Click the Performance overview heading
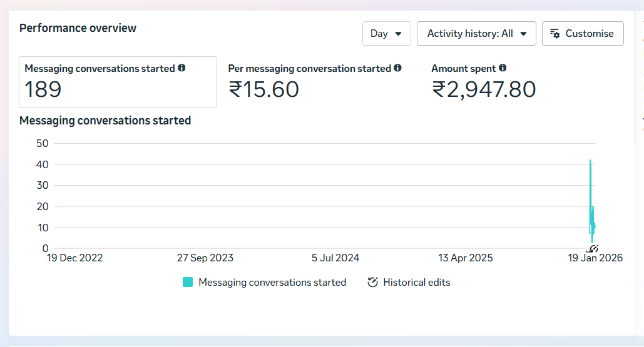 tap(78, 28)
